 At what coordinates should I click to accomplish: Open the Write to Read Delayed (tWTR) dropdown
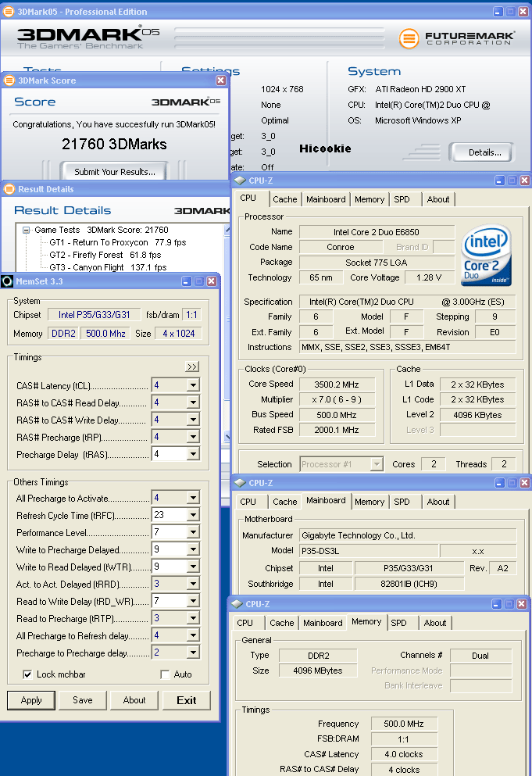coord(194,567)
